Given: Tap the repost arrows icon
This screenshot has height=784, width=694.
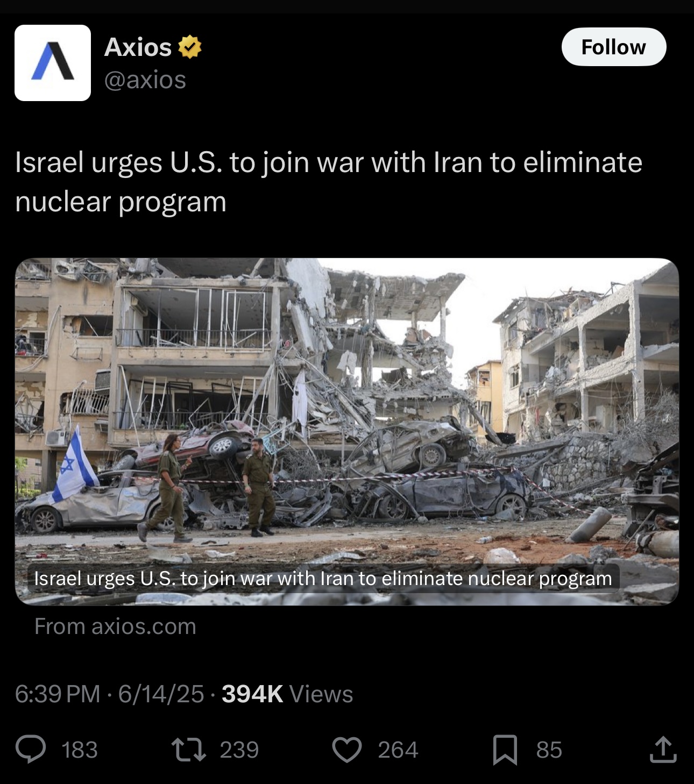Looking at the screenshot, I should (188, 750).
